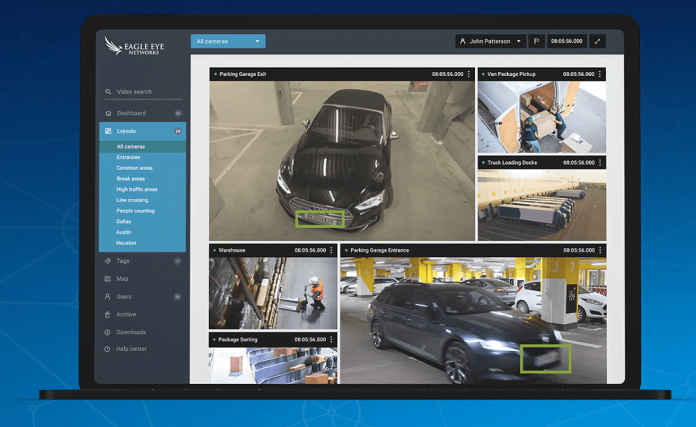The height and width of the screenshot is (427, 696).
Task: Open Parking Garage Exit three-dot menu
Action: pos(469,74)
